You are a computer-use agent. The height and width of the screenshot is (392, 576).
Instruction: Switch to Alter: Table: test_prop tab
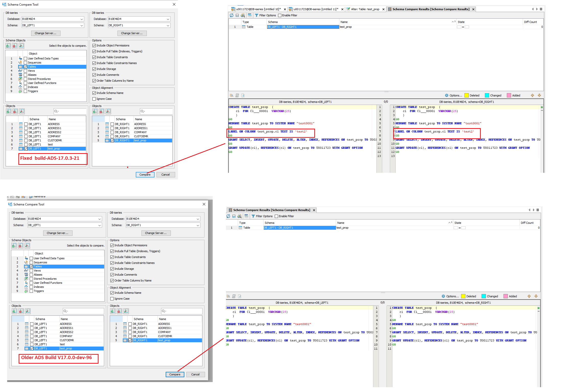point(365,9)
